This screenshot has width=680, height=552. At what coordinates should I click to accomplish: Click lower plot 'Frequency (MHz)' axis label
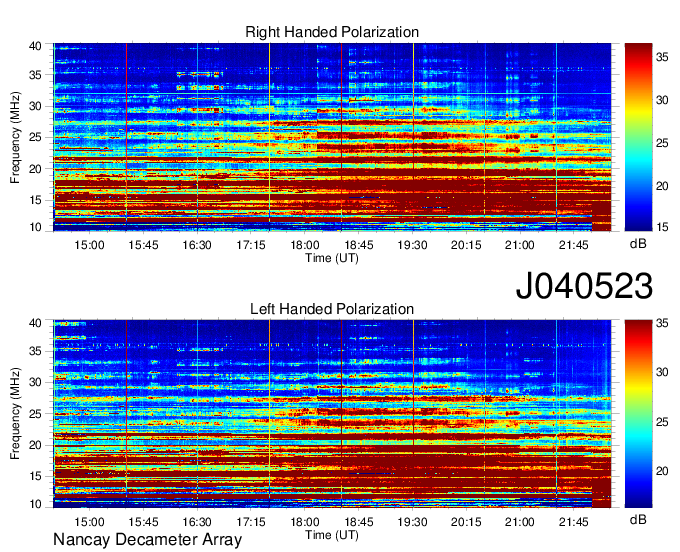tap(15, 414)
